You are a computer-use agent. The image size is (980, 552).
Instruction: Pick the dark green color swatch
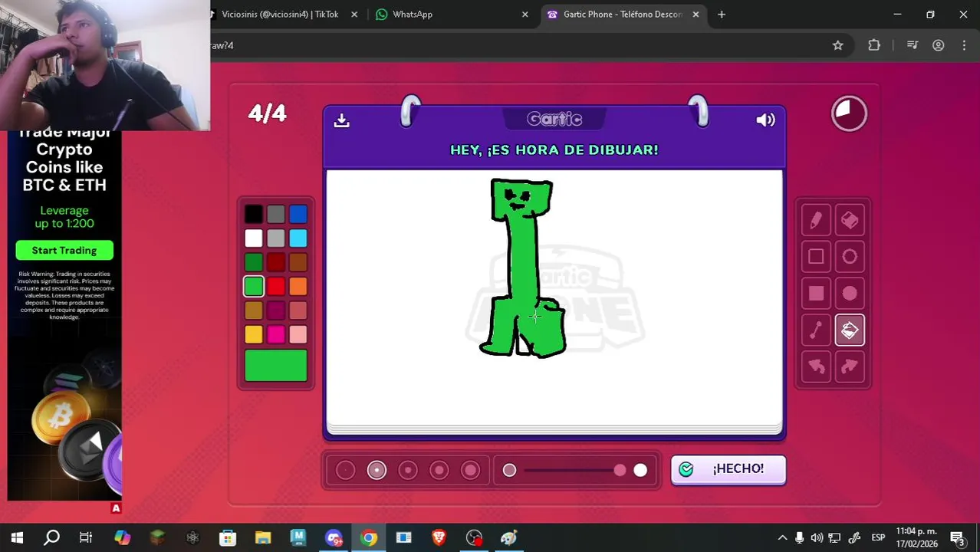[x=254, y=262]
